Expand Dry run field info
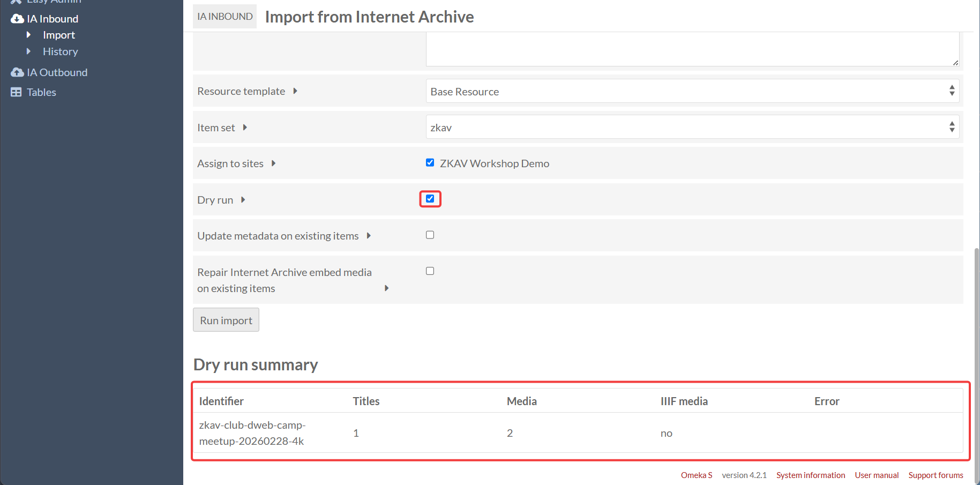This screenshot has width=980, height=485. pyautogui.click(x=243, y=200)
